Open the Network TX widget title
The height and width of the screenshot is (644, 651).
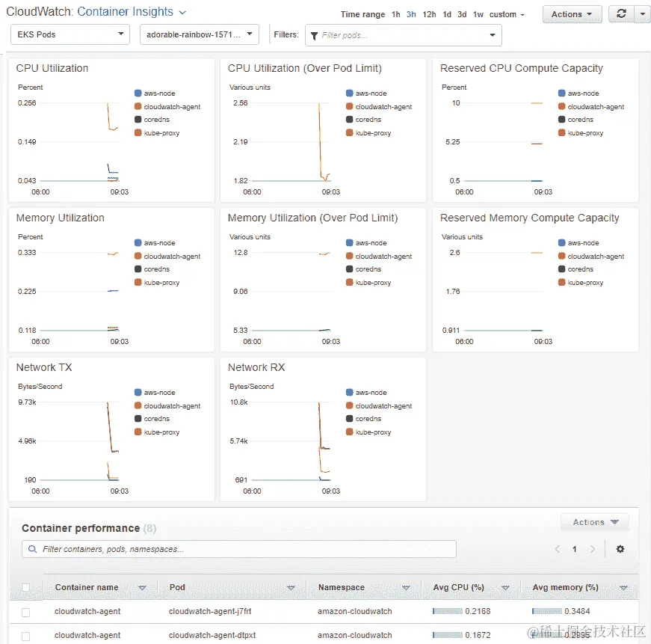pos(44,367)
